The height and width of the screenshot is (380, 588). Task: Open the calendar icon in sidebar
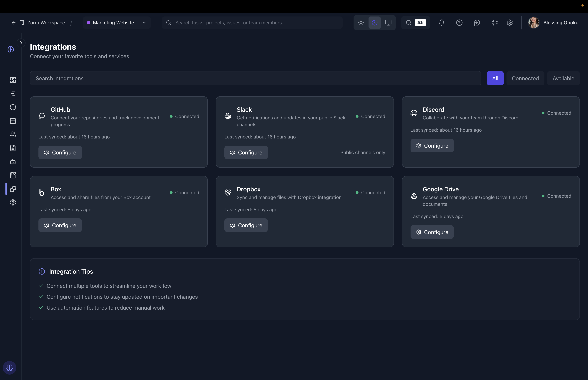point(13,121)
